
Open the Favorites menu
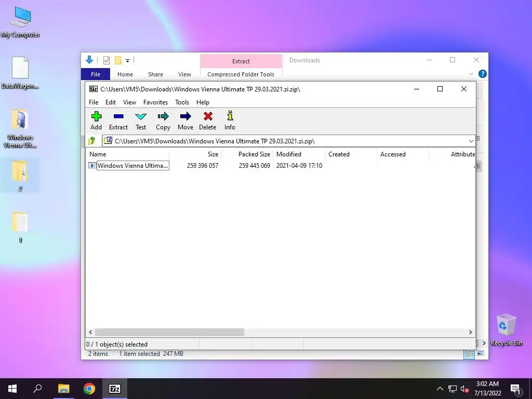155,102
